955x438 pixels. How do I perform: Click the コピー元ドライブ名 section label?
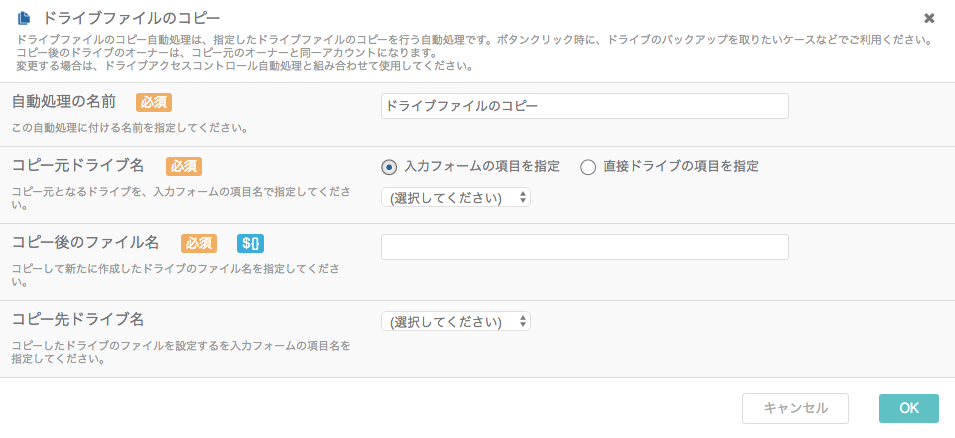tap(79, 166)
